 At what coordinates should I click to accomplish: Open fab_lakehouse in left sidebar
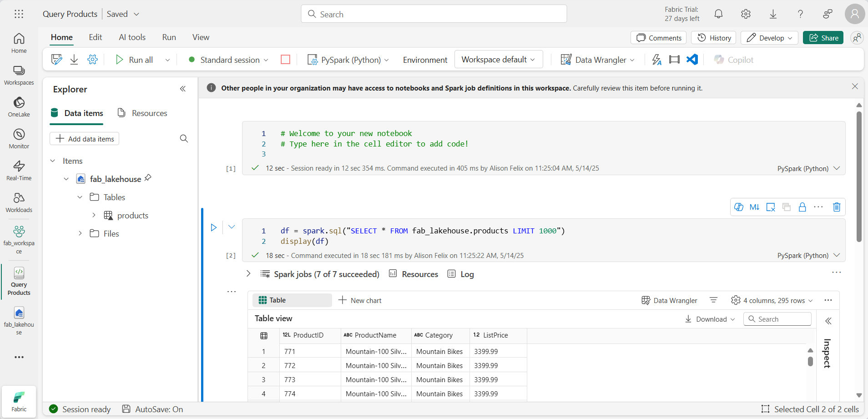click(19, 321)
